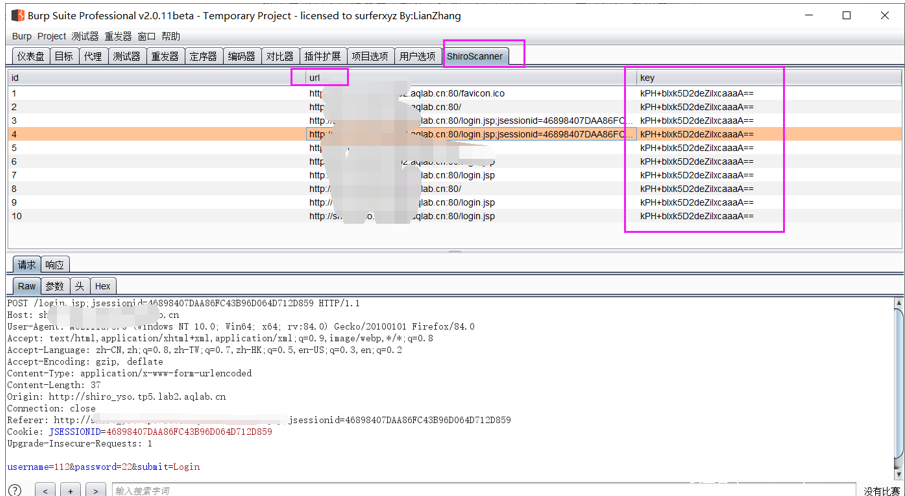Click the request pane vertical scrollbar

[x=897, y=380]
